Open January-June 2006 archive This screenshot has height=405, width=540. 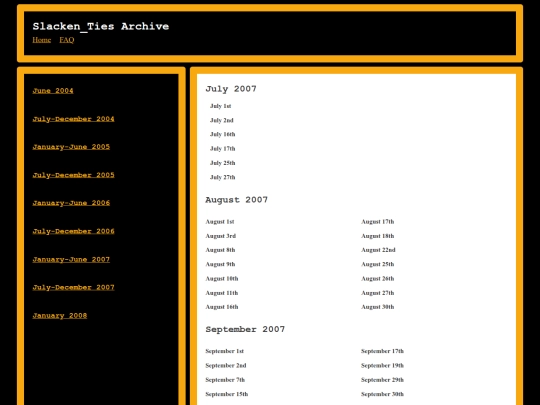coord(71,203)
